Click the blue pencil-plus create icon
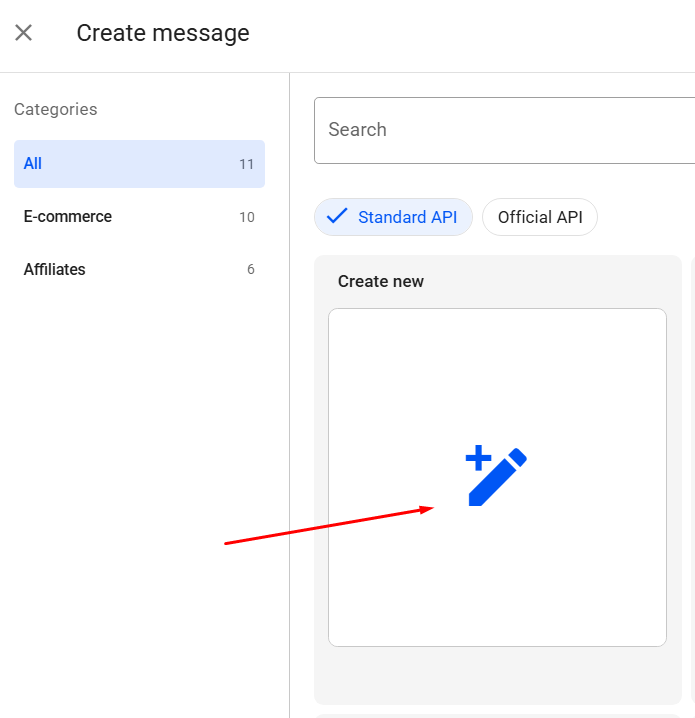The height and width of the screenshot is (718, 695). [x=497, y=478]
